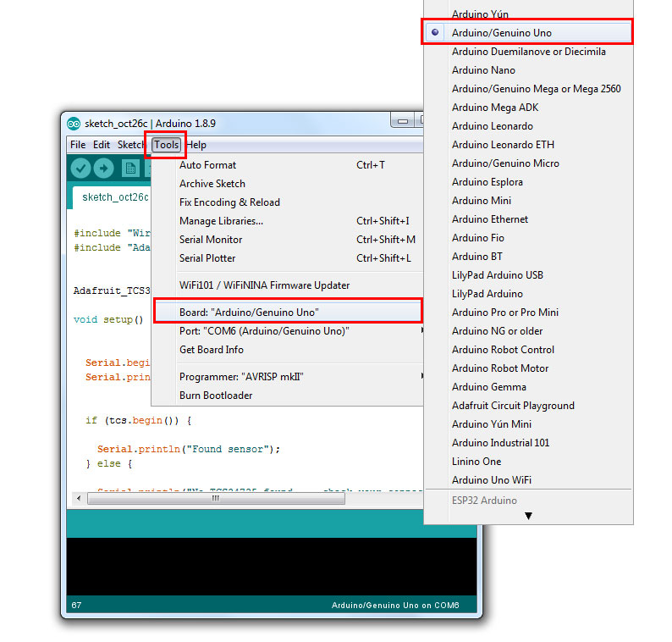Select Arduino Duemilanove or Diecimila board

click(528, 52)
